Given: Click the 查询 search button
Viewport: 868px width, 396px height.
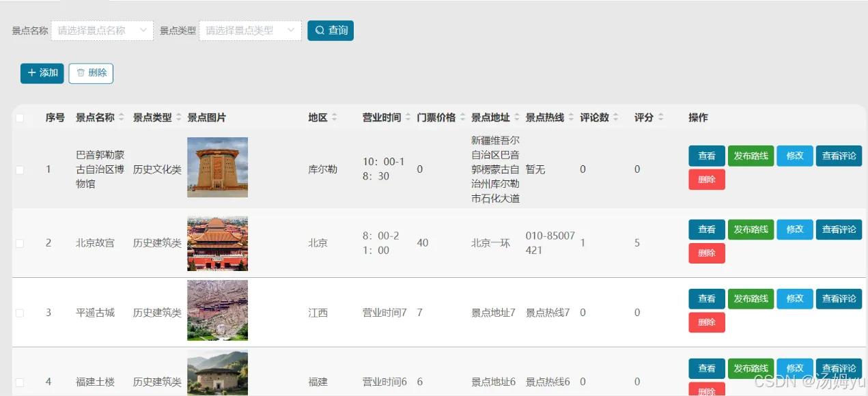Looking at the screenshot, I should [331, 30].
